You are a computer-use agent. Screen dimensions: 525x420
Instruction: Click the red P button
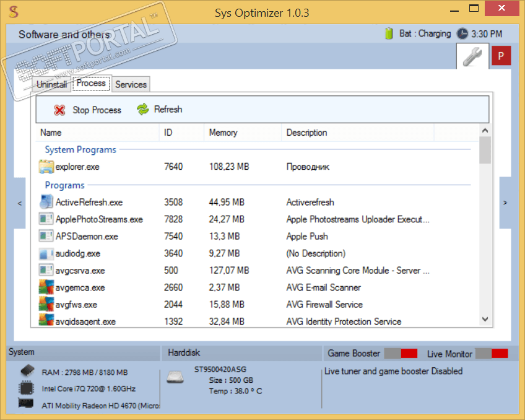pos(501,56)
